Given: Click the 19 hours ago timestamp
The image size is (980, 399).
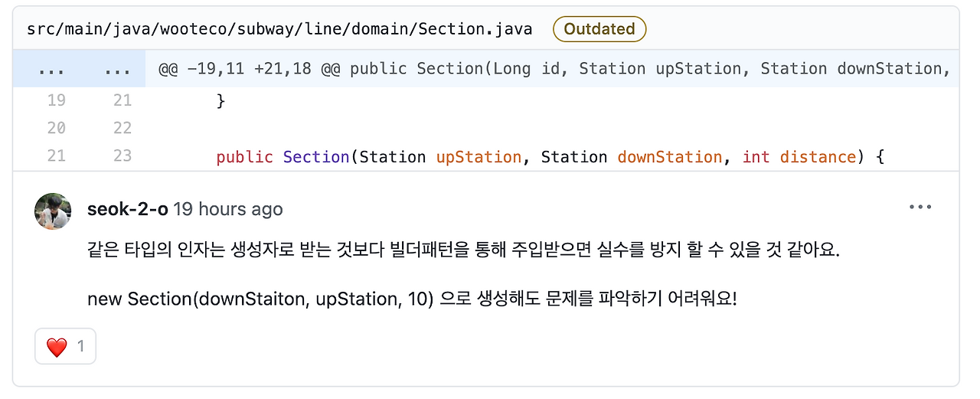Looking at the screenshot, I should click(x=228, y=209).
